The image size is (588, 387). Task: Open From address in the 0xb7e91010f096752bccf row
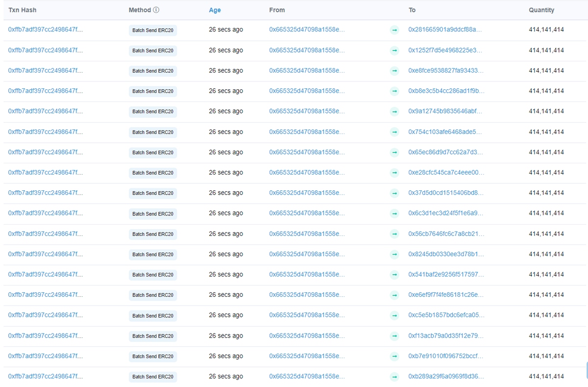point(307,356)
